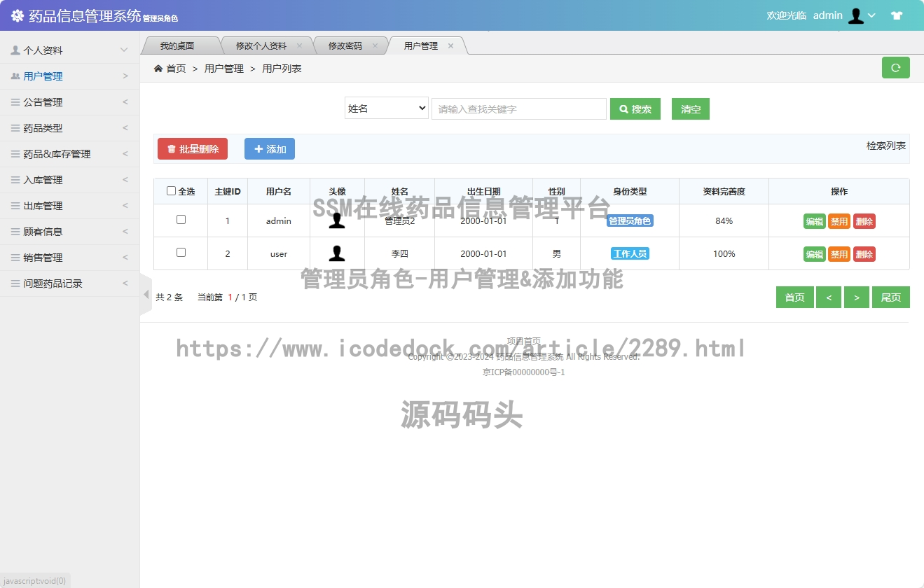This screenshot has height=588, width=924.
Task: Click the list icon beside 出库管理
Action: pos(15,206)
